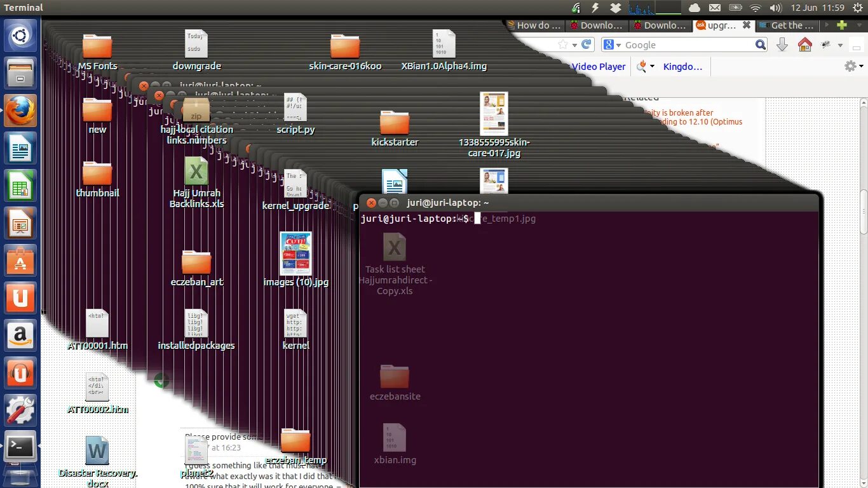Open the flame search icon dropdown

651,66
